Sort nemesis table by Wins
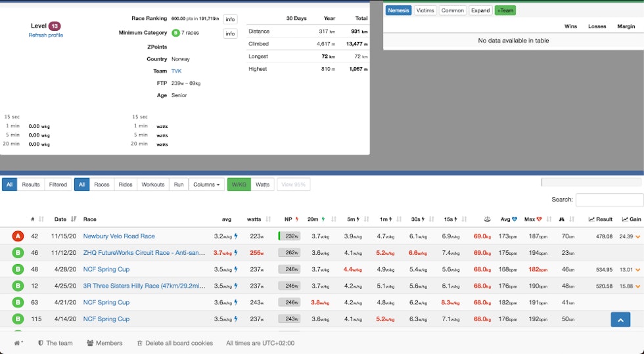 570,26
